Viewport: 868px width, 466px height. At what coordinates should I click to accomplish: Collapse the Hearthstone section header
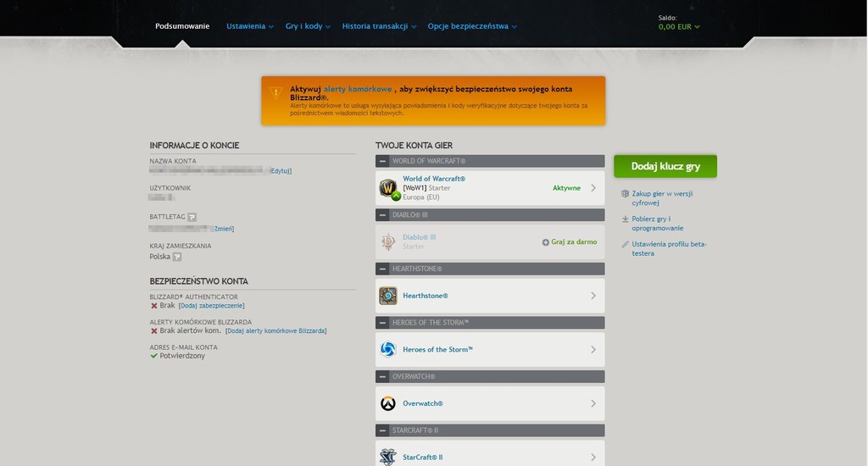coord(382,269)
